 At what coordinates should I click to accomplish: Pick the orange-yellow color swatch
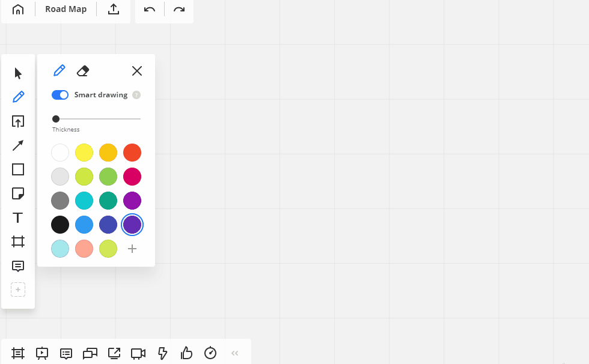(x=108, y=153)
